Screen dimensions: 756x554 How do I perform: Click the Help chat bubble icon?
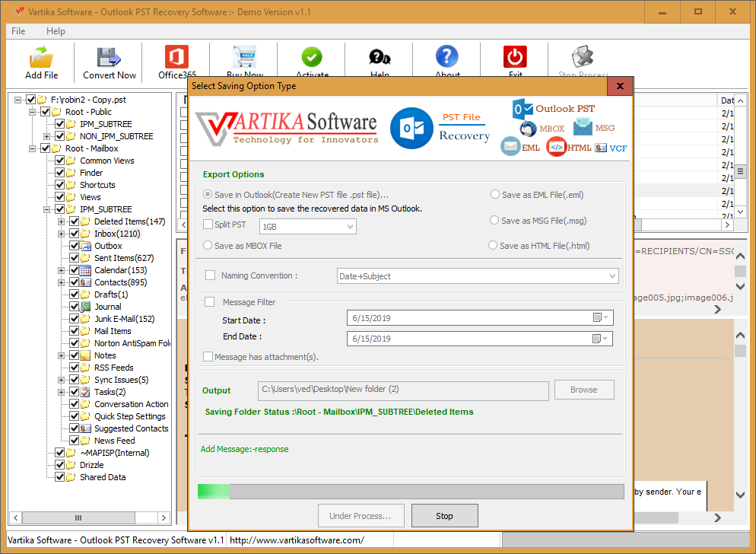tap(380, 58)
